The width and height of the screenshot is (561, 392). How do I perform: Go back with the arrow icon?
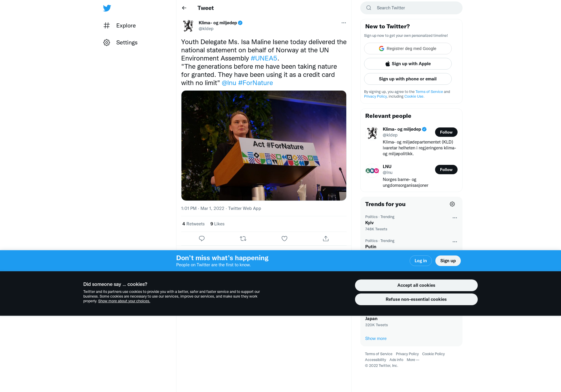click(184, 8)
